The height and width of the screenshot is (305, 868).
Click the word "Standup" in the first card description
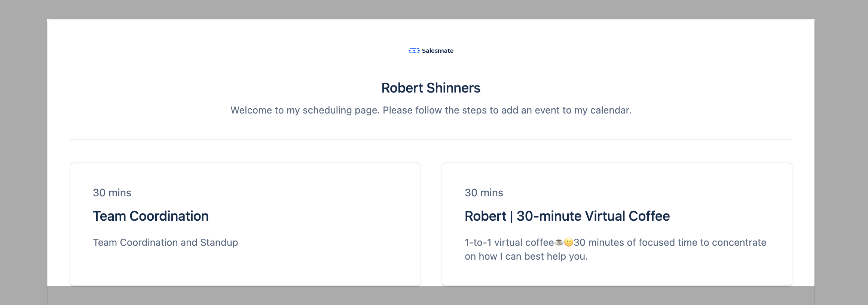(x=219, y=242)
